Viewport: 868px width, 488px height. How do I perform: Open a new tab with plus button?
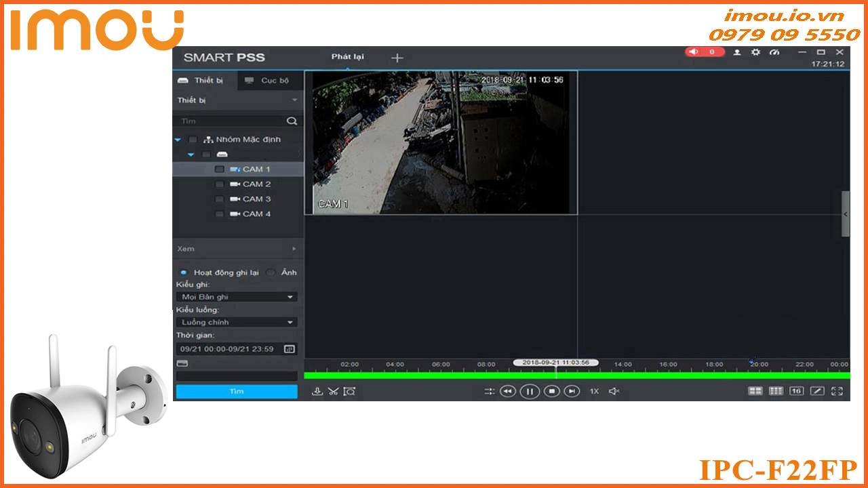tap(397, 58)
